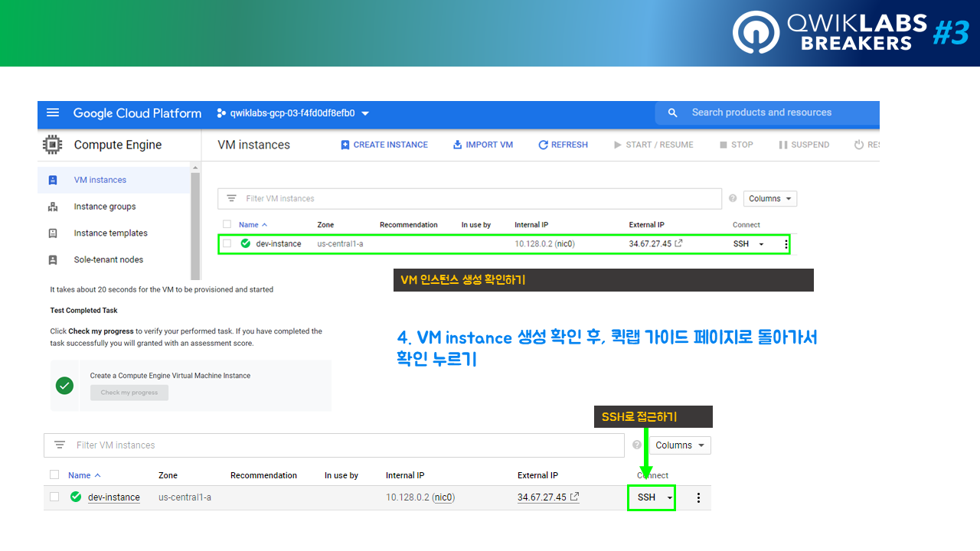Sort upper table by Name column
This screenshot has width=980, height=551.
(253, 225)
